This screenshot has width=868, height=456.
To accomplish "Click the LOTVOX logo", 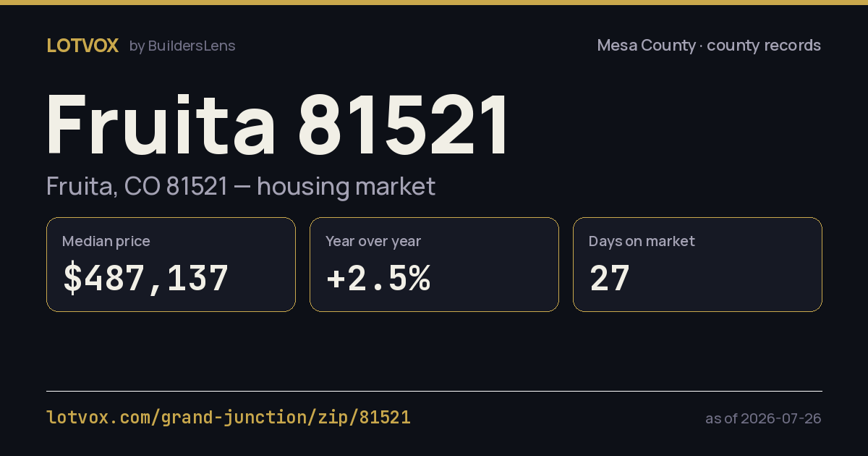I will click(82, 46).
